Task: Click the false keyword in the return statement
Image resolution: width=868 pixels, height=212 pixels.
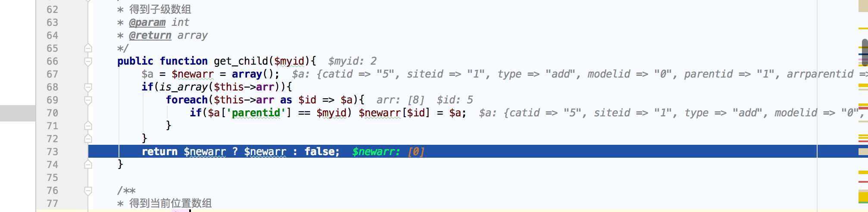Action: click(x=322, y=152)
